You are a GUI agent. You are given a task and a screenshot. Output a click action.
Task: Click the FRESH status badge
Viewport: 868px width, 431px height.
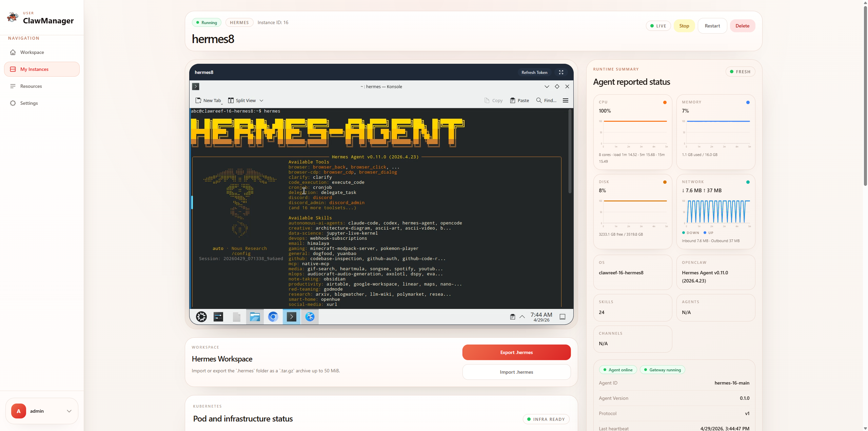point(741,72)
